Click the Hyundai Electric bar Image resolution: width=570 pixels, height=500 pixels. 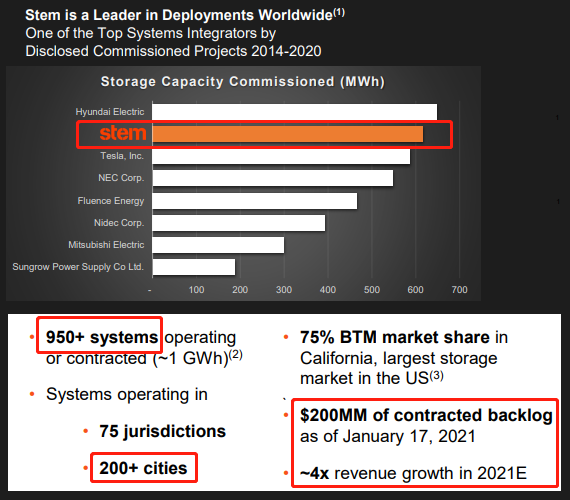point(294,112)
